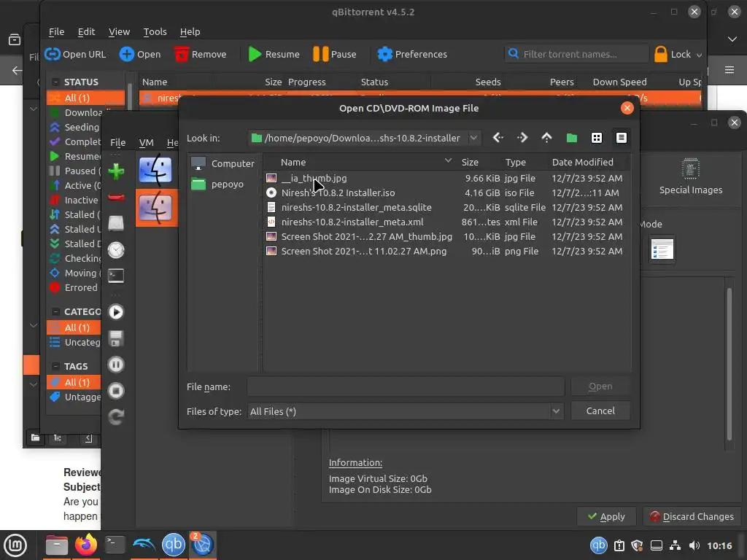Open the terminal icon in the VM sidebar
The height and width of the screenshot is (560, 747).
point(116,275)
